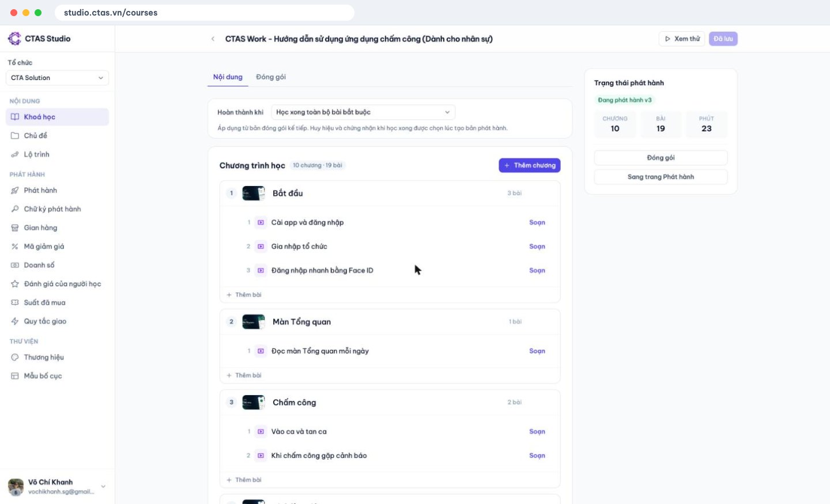
Task: Click the browser address bar
Action: click(205, 13)
